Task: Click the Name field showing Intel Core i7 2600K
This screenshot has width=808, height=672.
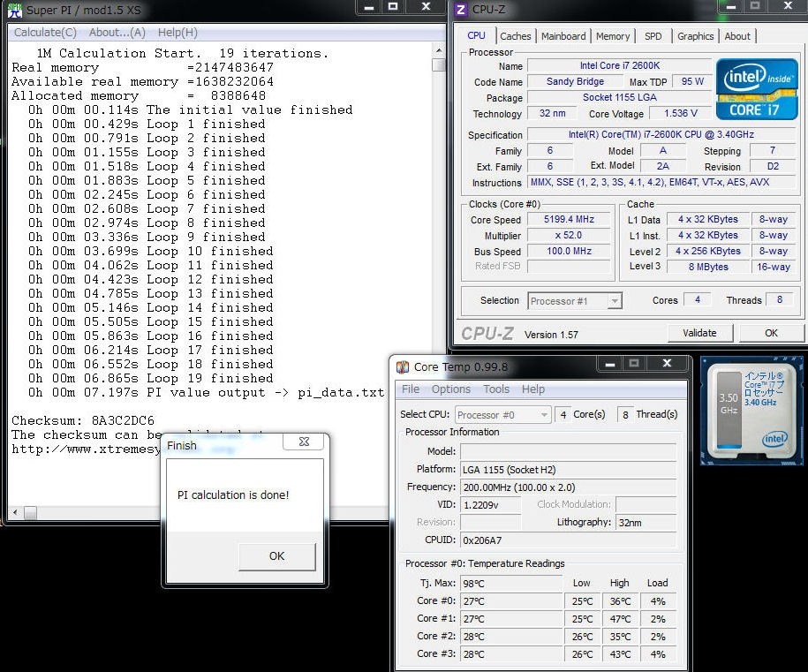Action: [619, 66]
